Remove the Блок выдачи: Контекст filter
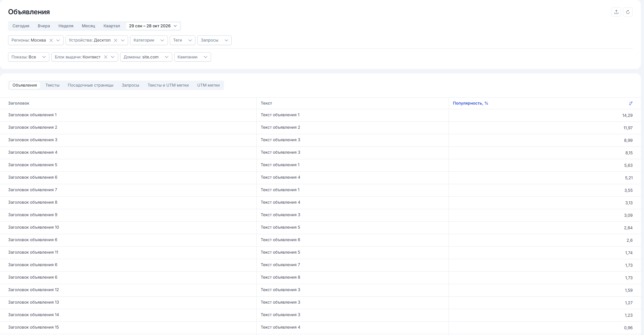The image size is (644, 335). 106,57
